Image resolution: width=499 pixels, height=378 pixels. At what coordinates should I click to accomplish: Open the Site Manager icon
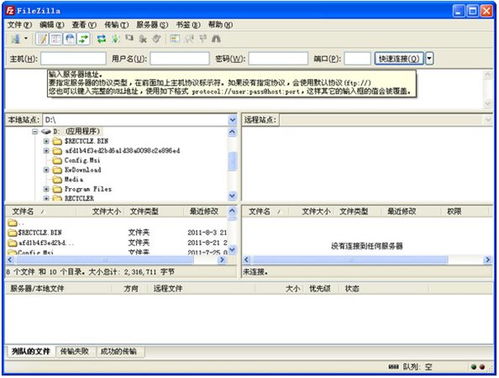[15, 39]
